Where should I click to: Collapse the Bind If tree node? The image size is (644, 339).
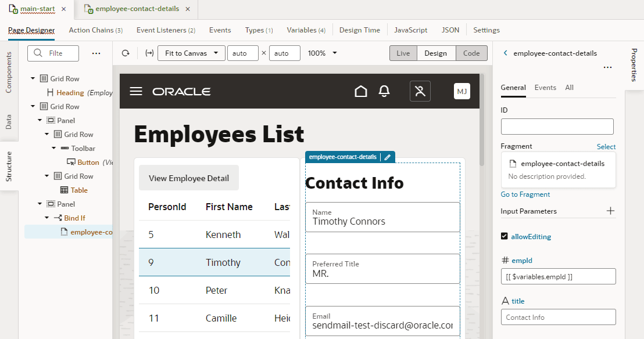tap(47, 218)
